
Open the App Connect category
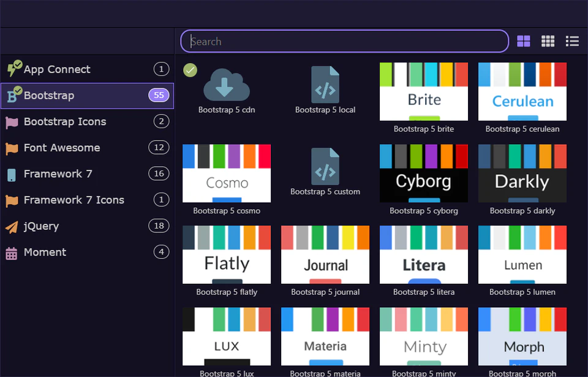[87, 69]
